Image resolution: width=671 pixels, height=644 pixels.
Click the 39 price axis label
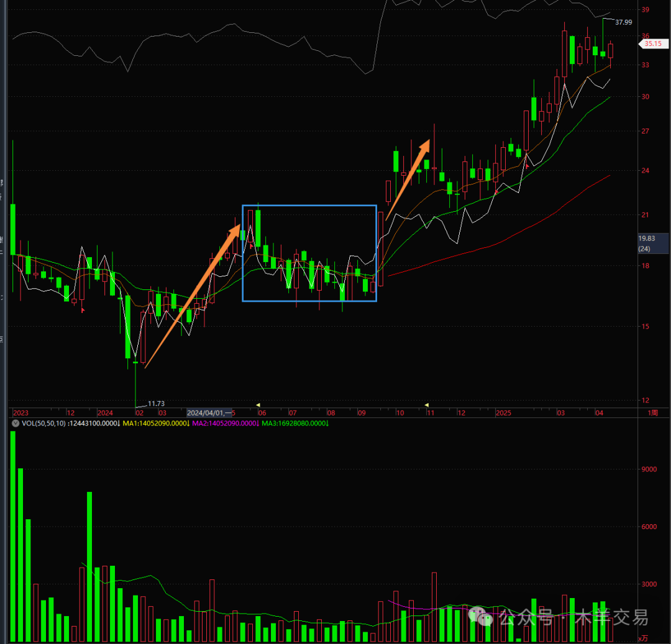(x=646, y=9)
